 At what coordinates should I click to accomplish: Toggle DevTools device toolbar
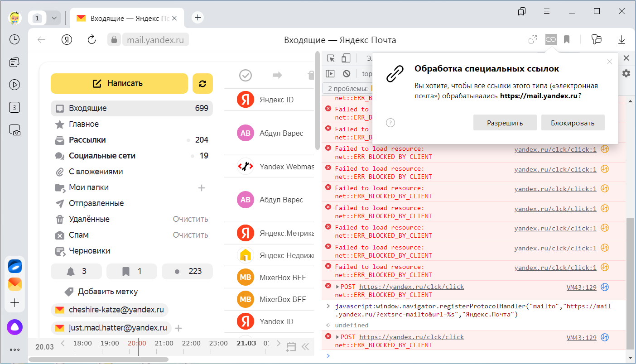click(346, 58)
